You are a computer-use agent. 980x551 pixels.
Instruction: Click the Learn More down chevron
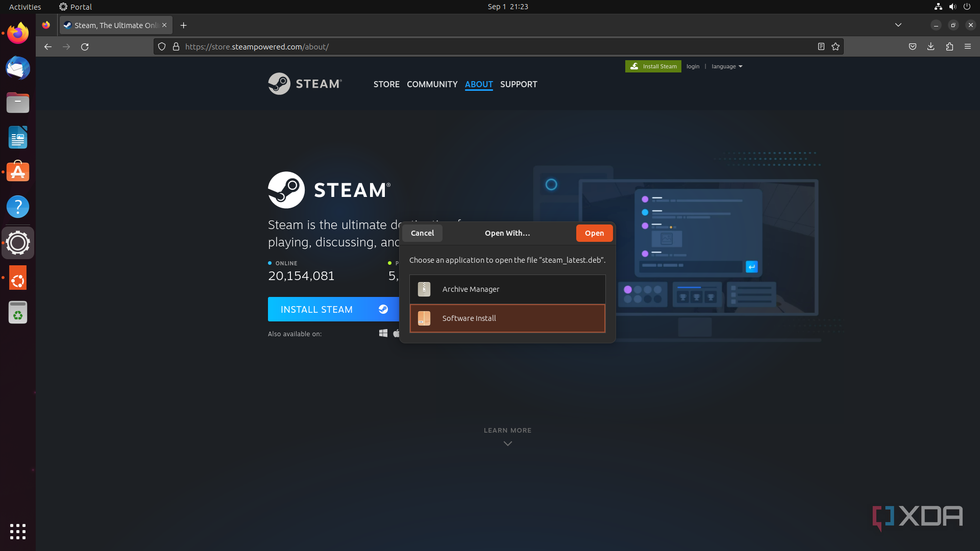tap(507, 443)
